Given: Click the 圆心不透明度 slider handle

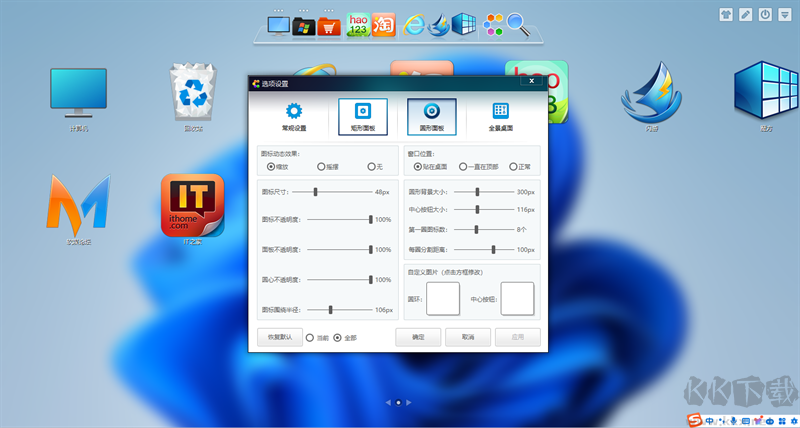Looking at the screenshot, I should pos(371,280).
